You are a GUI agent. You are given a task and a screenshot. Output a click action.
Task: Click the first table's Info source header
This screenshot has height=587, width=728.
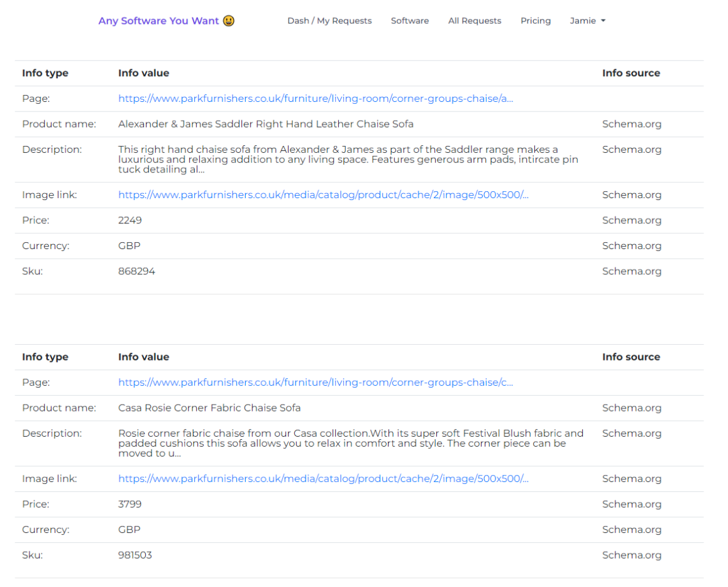pos(631,73)
